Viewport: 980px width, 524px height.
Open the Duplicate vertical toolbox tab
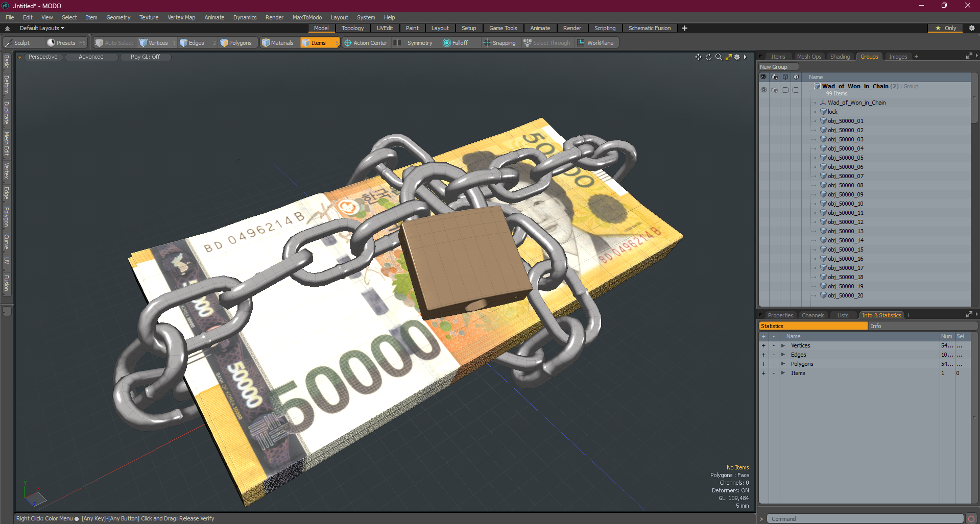tap(6, 113)
